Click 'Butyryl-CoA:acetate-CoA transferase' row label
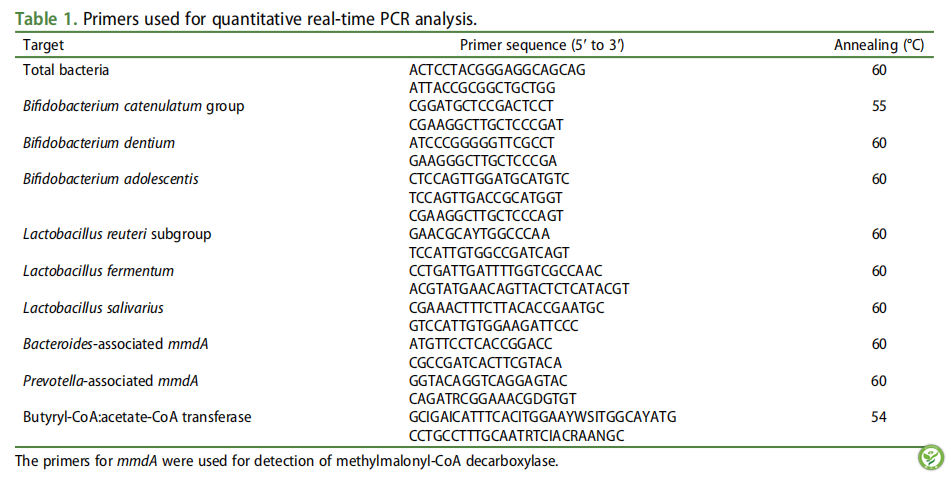 pos(137,417)
